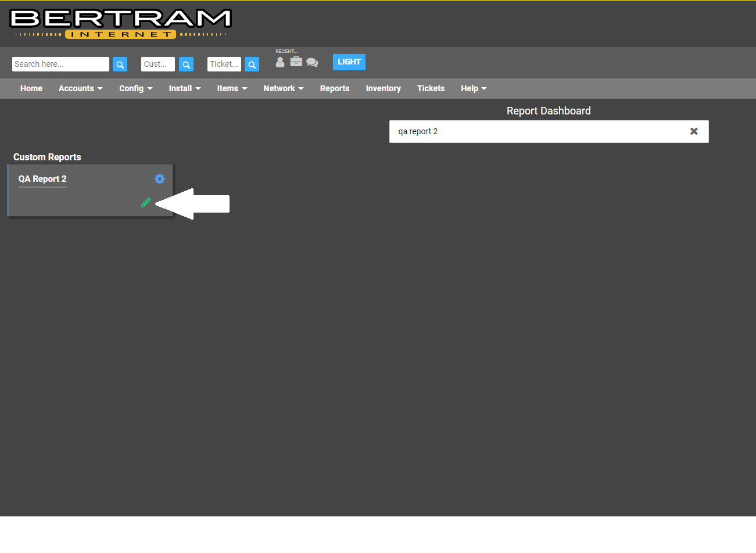Open QA Report 2 gear settings
The height and width of the screenshot is (553, 756).
coord(160,179)
